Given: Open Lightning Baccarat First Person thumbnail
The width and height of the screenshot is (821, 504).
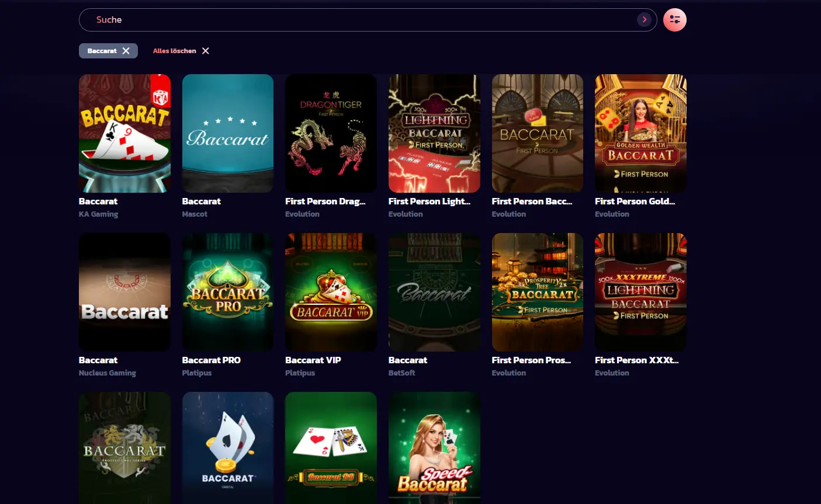Looking at the screenshot, I should coord(434,133).
